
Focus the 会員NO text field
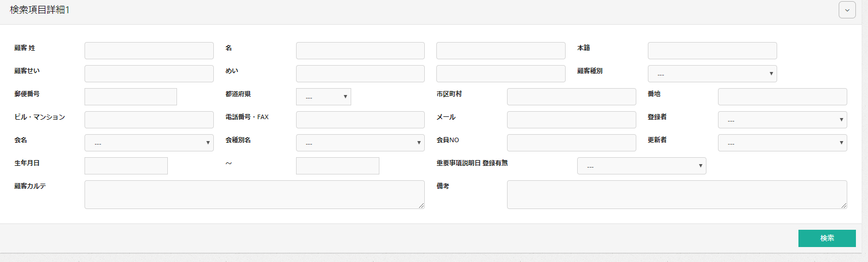(x=571, y=143)
